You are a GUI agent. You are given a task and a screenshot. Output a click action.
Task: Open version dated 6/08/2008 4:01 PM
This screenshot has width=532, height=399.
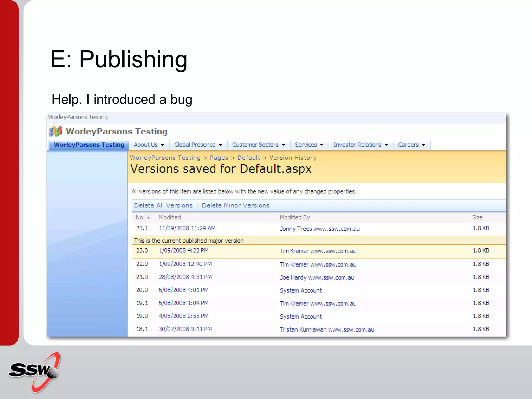coord(184,290)
